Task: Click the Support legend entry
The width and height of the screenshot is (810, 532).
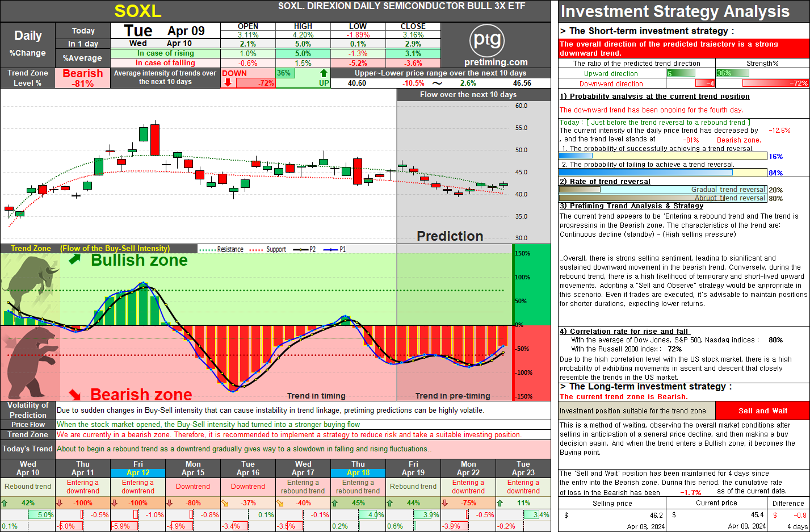Action: coord(268,249)
